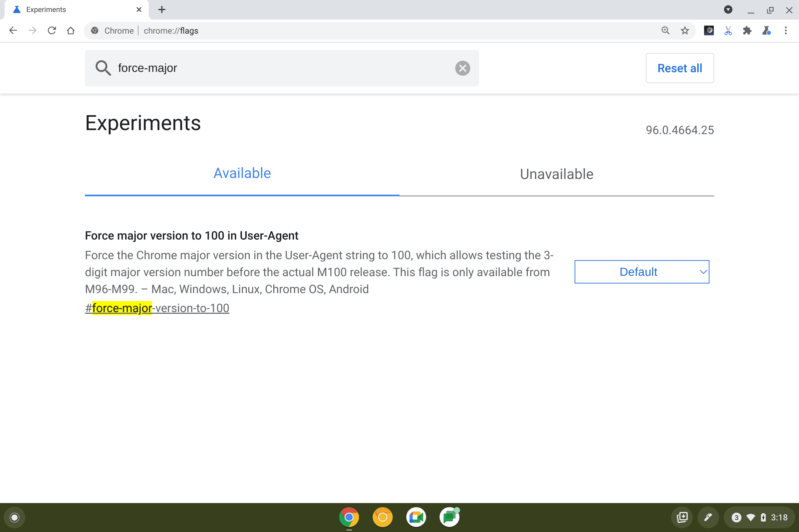
Task: Click the extensions puzzle piece icon
Action: tap(747, 31)
